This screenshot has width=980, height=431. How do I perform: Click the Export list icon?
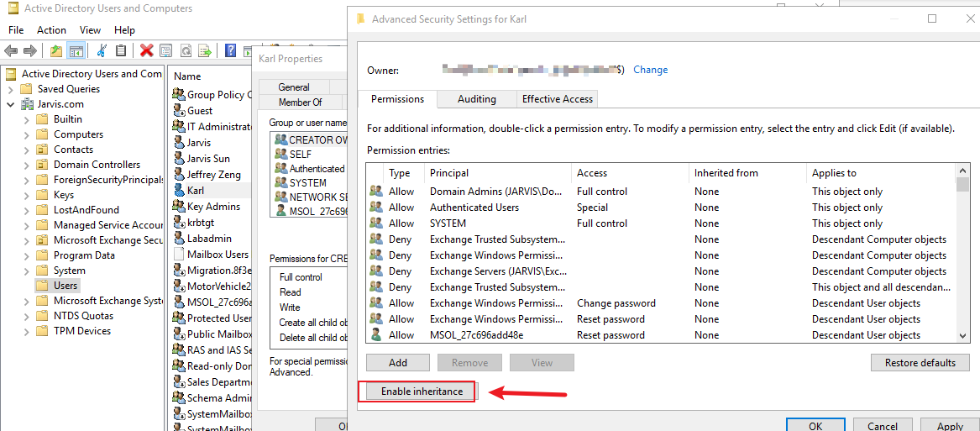pyautogui.click(x=204, y=50)
